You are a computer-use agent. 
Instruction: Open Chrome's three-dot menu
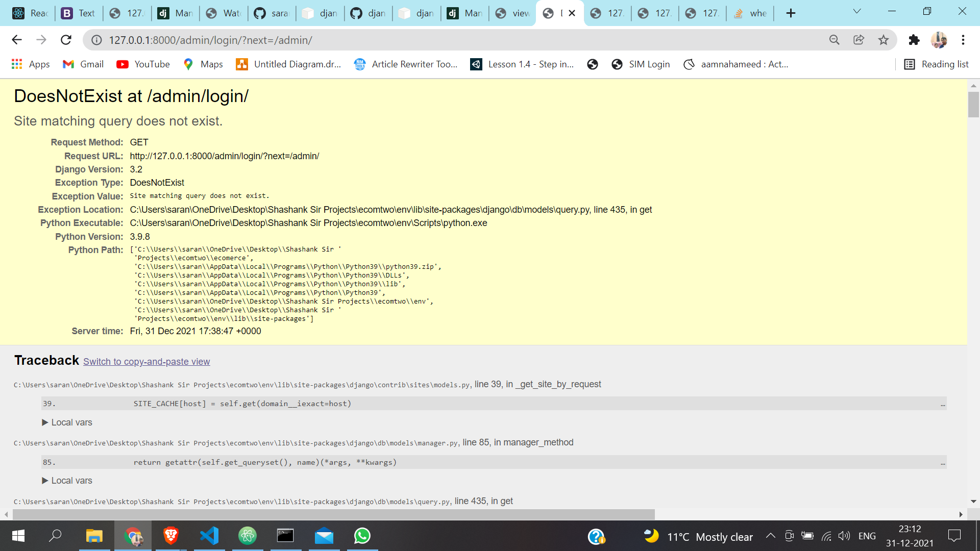pyautogui.click(x=963, y=40)
